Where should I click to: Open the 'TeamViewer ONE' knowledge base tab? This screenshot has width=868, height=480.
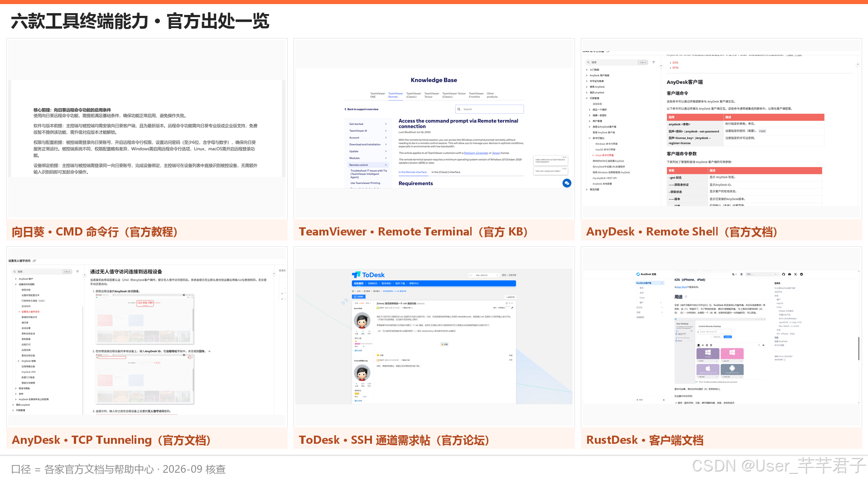pyautogui.click(x=377, y=95)
